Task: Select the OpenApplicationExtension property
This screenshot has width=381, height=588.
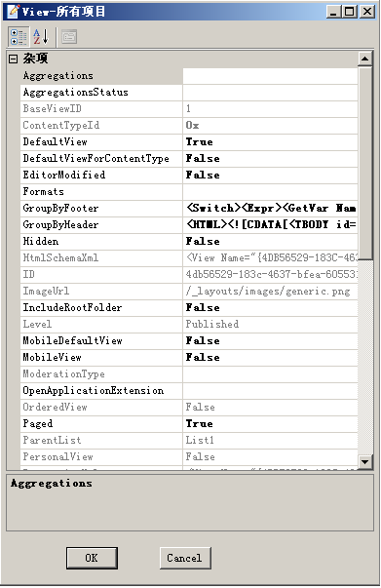Action: click(x=101, y=390)
